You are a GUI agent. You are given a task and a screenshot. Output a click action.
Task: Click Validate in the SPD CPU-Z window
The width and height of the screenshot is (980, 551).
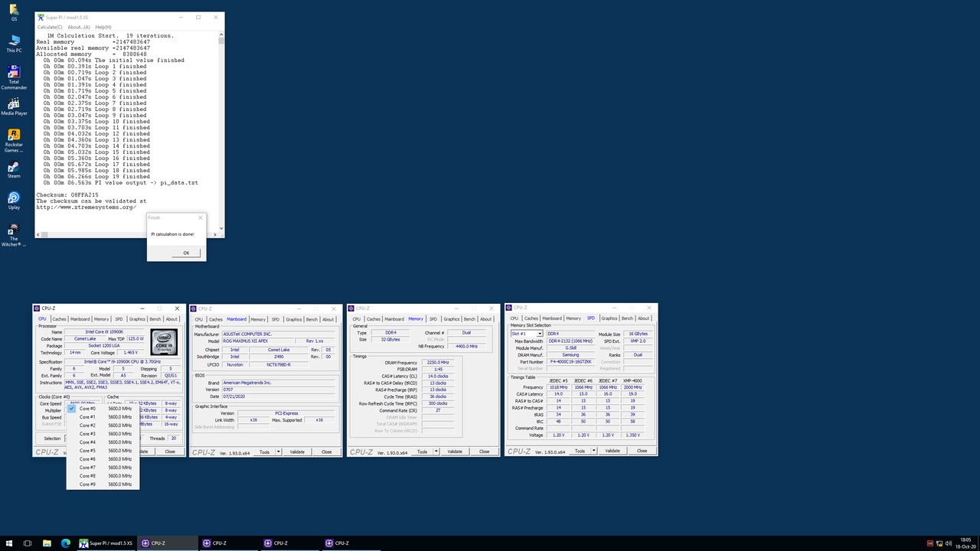[612, 451]
